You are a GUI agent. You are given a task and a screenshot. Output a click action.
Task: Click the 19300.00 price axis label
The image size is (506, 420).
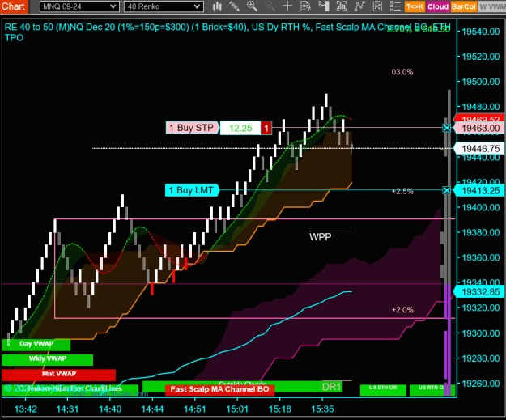481,333
